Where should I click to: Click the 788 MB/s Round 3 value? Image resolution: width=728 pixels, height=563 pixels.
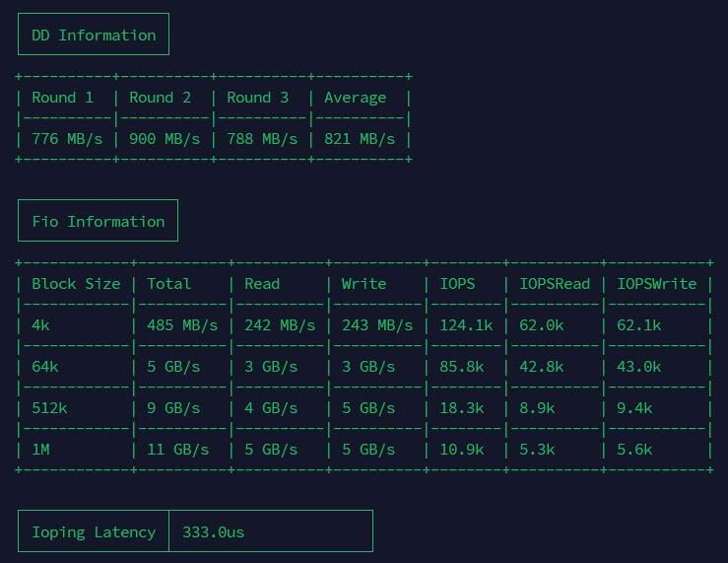[x=262, y=139]
